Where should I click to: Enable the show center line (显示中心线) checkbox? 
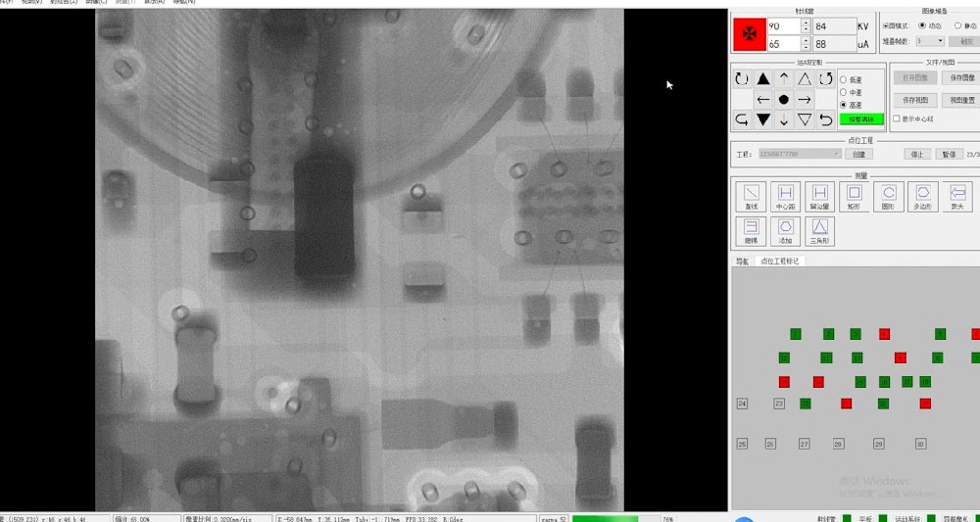[896, 119]
